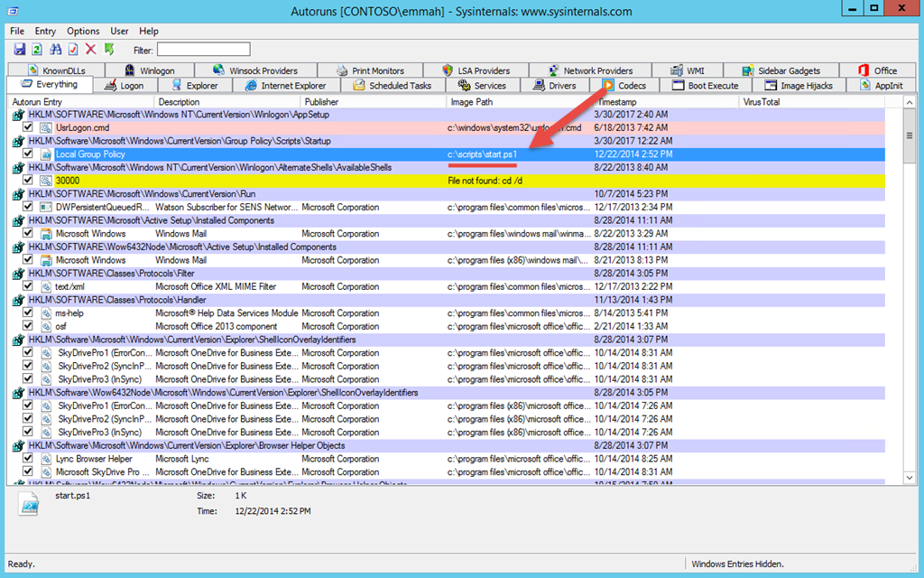The image size is (924, 578).
Task: Disable the Lync Browser Helper checkbox
Action: tap(27, 458)
